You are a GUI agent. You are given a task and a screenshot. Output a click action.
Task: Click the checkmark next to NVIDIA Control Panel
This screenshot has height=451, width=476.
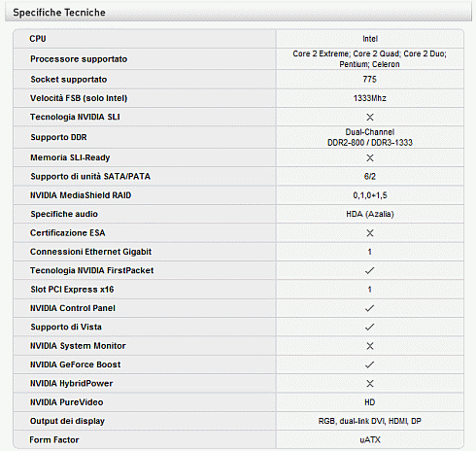370,308
